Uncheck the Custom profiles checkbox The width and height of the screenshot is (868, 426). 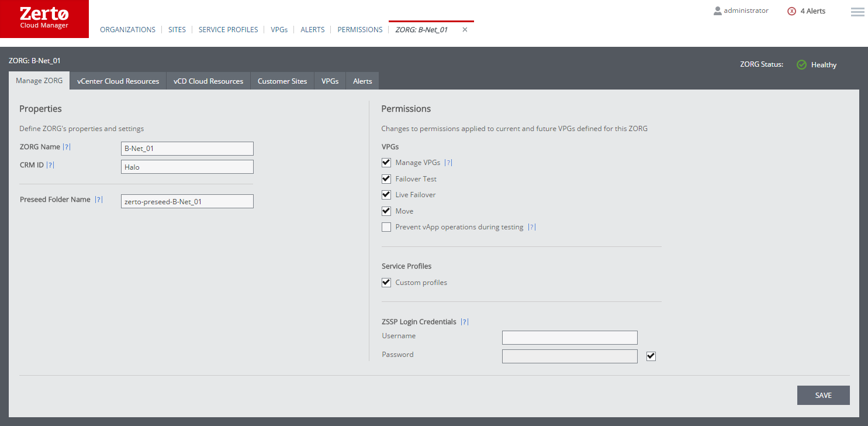pyautogui.click(x=386, y=283)
